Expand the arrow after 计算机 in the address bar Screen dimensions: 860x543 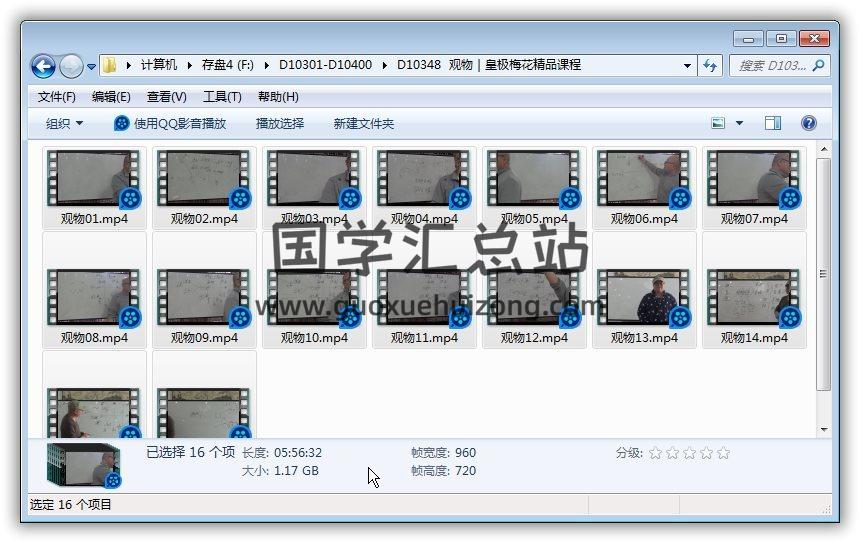[x=189, y=65]
